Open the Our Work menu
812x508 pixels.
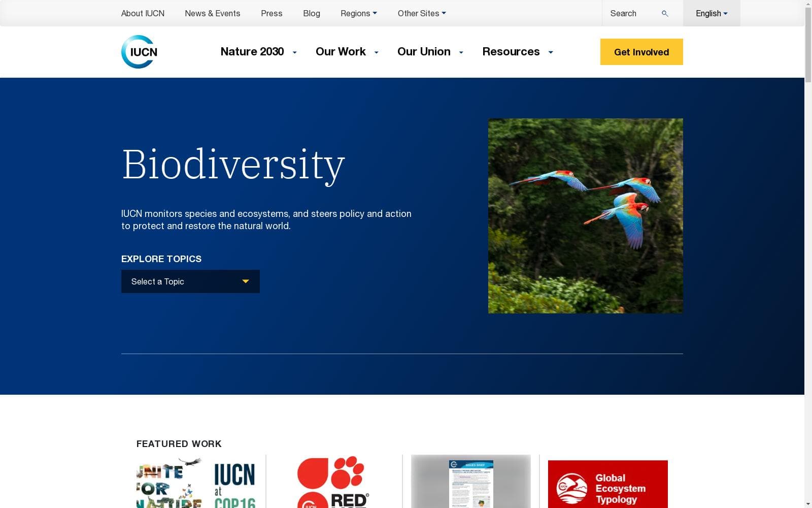[347, 52]
